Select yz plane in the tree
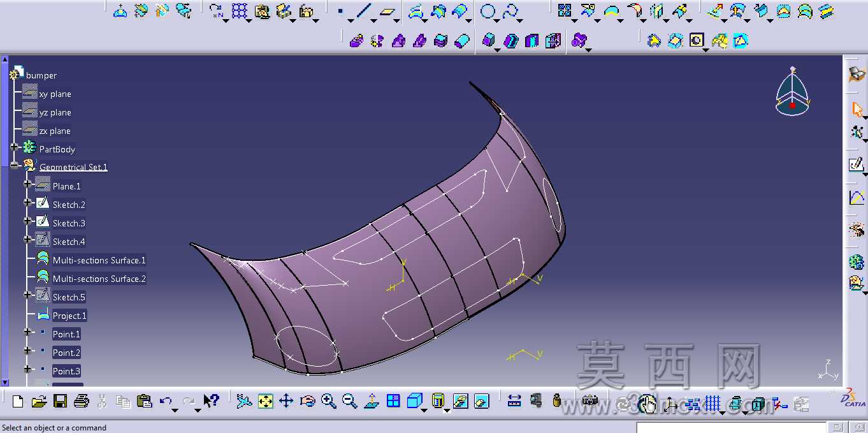The width and height of the screenshot is (868, 433). (x=55, y=112)
